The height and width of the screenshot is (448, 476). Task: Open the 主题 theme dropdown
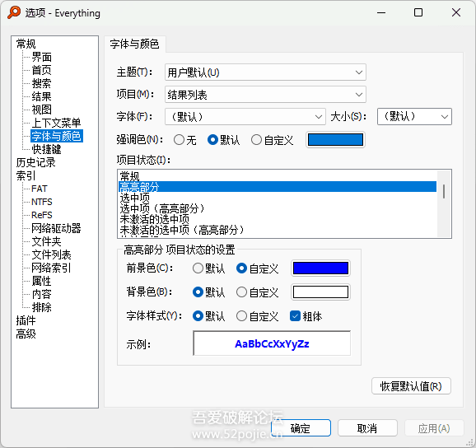[265, 72]
